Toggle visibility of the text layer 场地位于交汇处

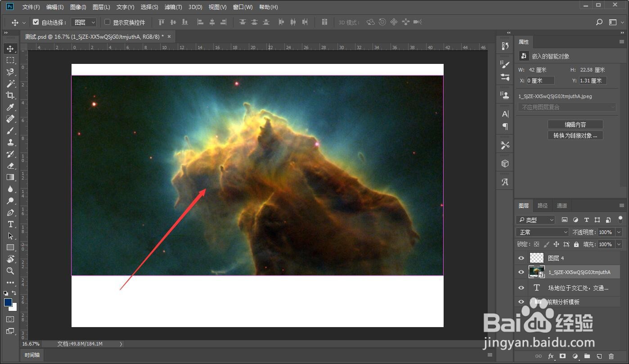click(521, 288)
